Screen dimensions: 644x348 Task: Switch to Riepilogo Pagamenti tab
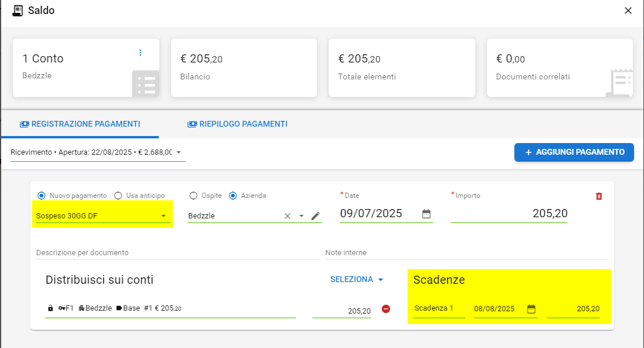click(237, 124)
